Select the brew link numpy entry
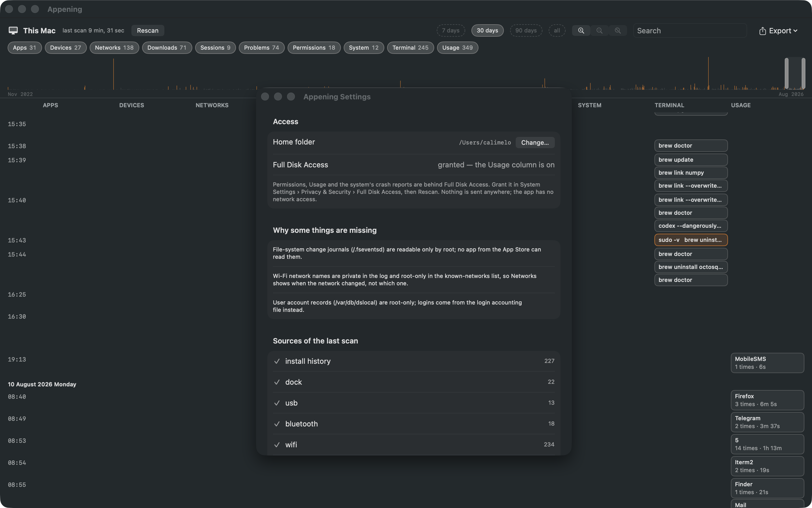 tap(691, 173)
